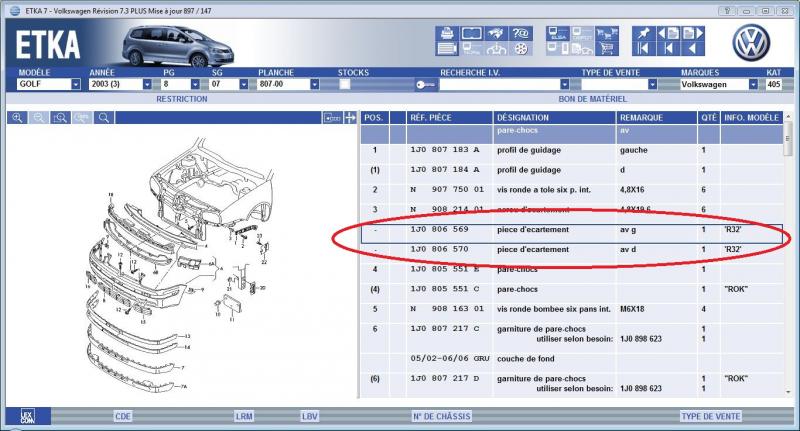Click the step-back bar-arrow icon
Viewport: 800px width, 431px height.
click(x=668, y=48)
